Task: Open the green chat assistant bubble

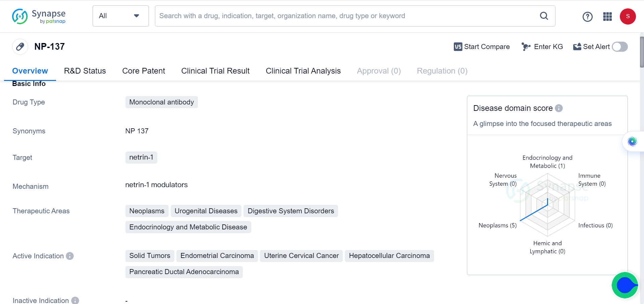Action: click(x=625, y=285)
